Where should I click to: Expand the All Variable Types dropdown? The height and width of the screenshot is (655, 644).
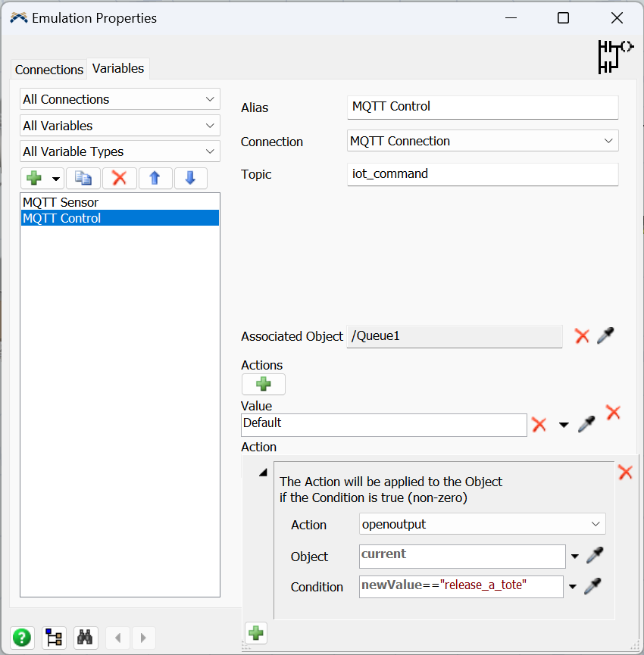(x=120, y=151)
